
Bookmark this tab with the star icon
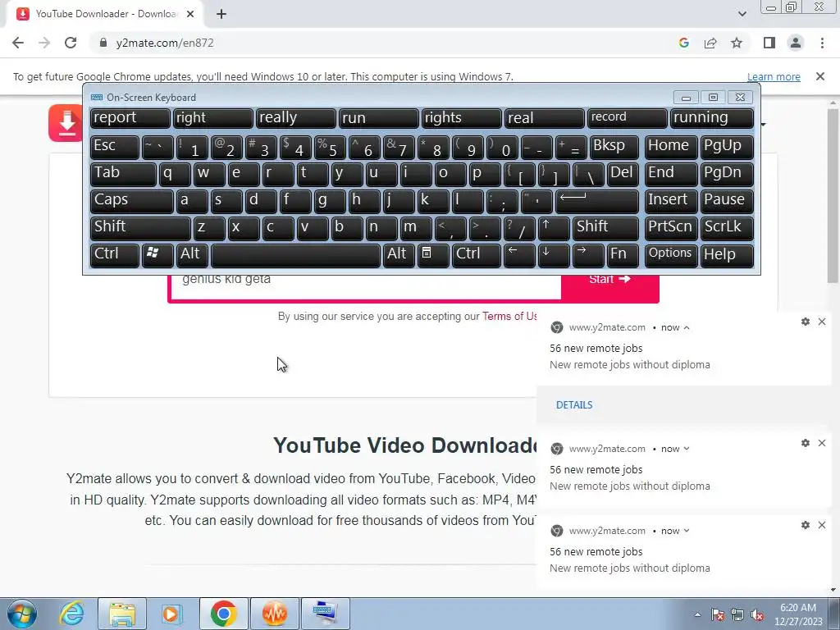pyautogui.click(x=737, y=43)
